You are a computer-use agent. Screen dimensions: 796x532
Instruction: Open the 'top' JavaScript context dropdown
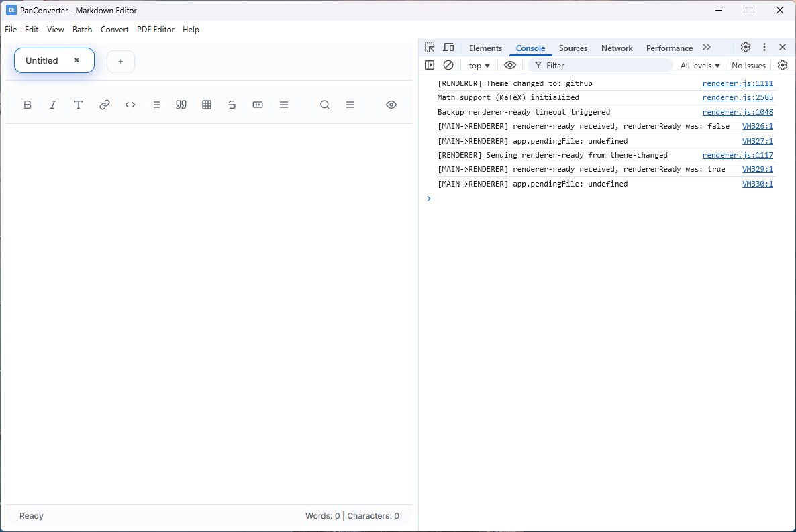(x=479, y=66)
